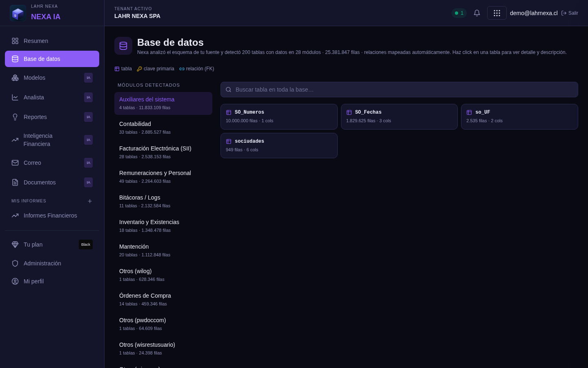Select Inventario y Existencias module
This screenshot has width=588, height=368.
point(163,226)
